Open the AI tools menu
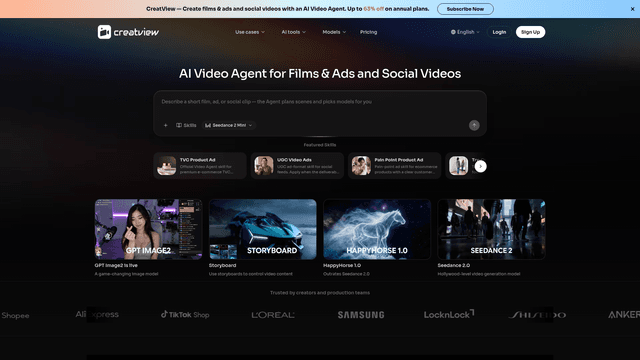640x360 pixels. tap(293, 32)
